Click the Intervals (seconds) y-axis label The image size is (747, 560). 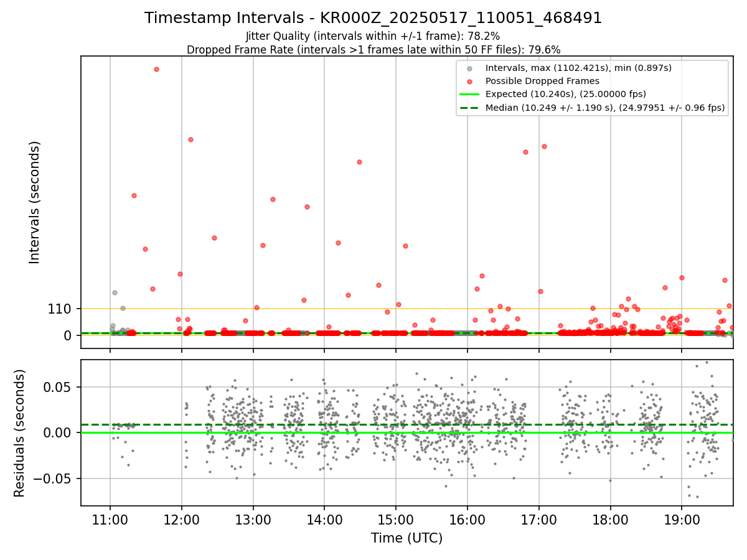pyautogui.click(x=35, y=202)
